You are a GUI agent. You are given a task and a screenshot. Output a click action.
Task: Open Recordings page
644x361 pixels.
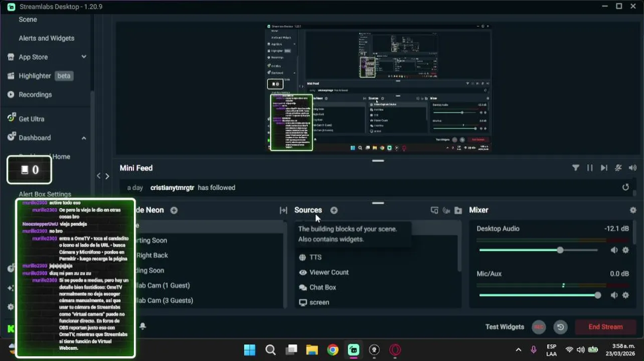tap(35, 94)
